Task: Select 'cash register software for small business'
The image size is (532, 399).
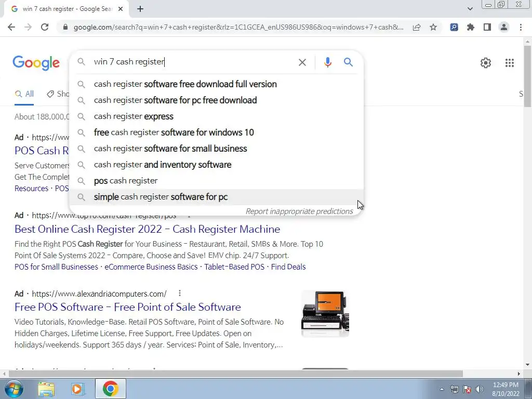Action: 216,149
